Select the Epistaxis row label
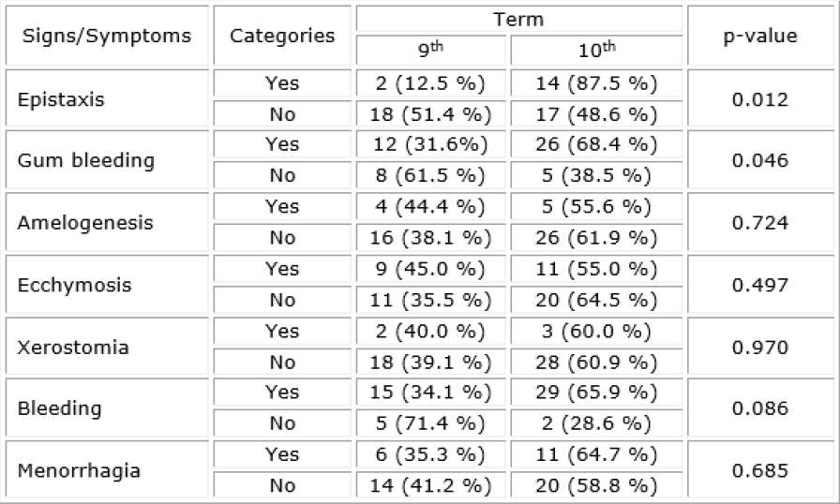 62,98
